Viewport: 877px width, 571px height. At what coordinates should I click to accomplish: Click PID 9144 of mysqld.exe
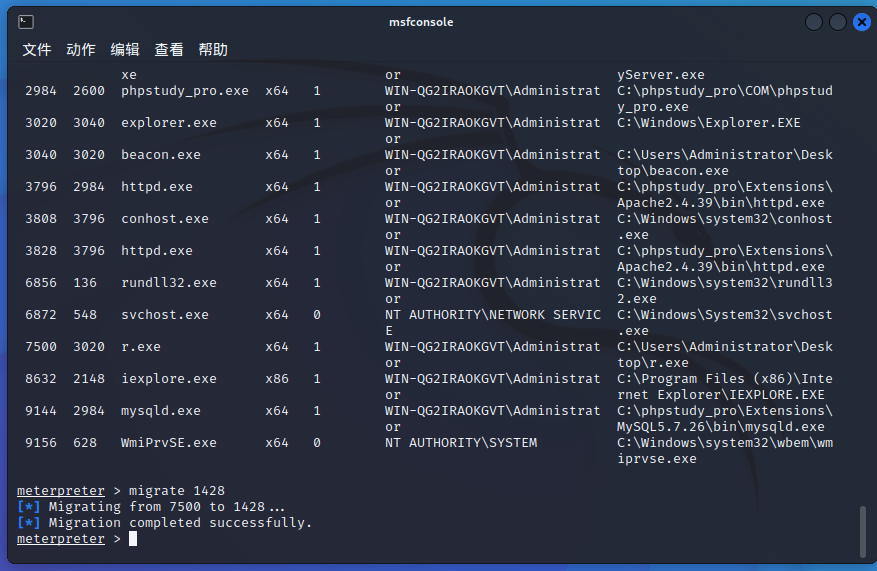[x=41, y=410]
